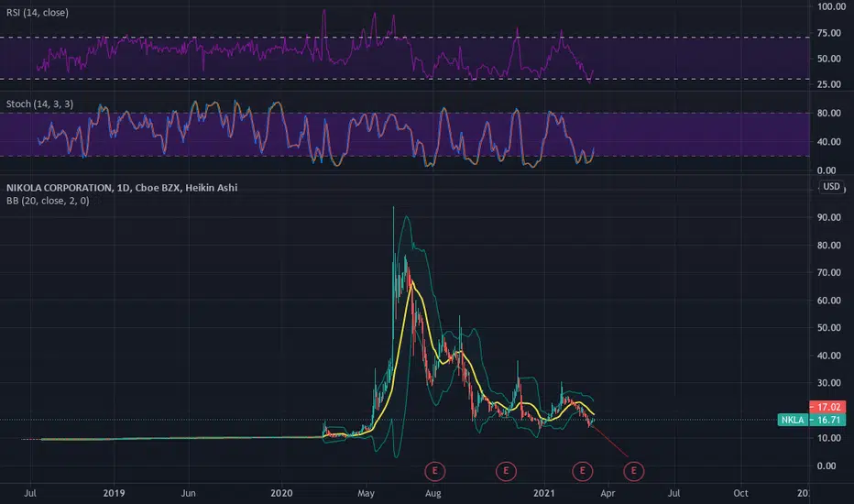Click the red 17.02 price tag

click(827, 407)
